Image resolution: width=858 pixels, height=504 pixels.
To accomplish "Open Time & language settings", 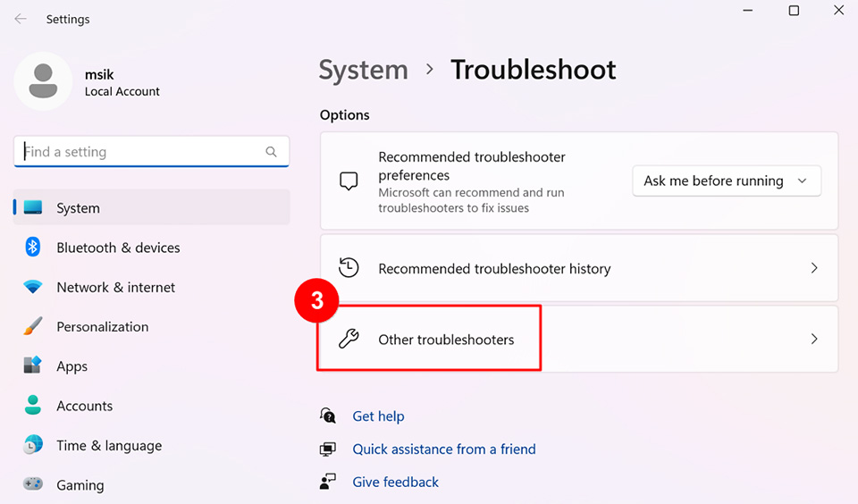I will tap(152, 445).
